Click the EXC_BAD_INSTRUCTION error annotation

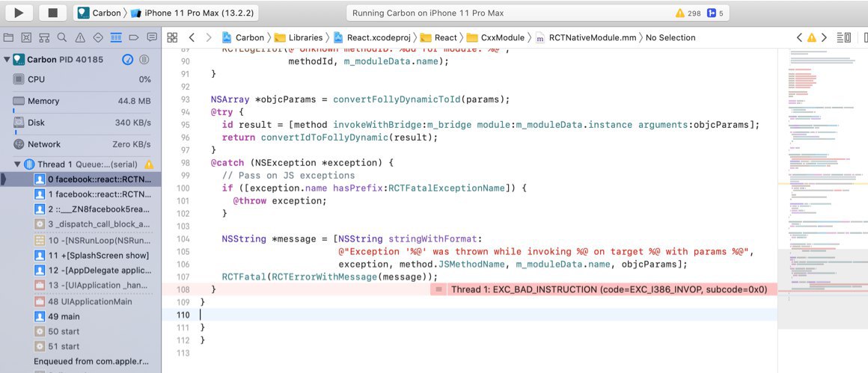point(603,289)
